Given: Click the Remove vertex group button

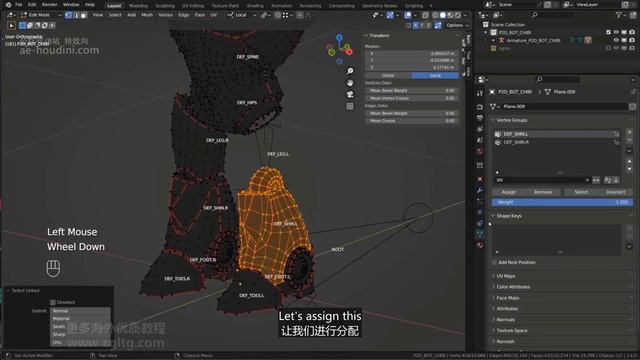Looking at the screenshot, I should [543, 192].
